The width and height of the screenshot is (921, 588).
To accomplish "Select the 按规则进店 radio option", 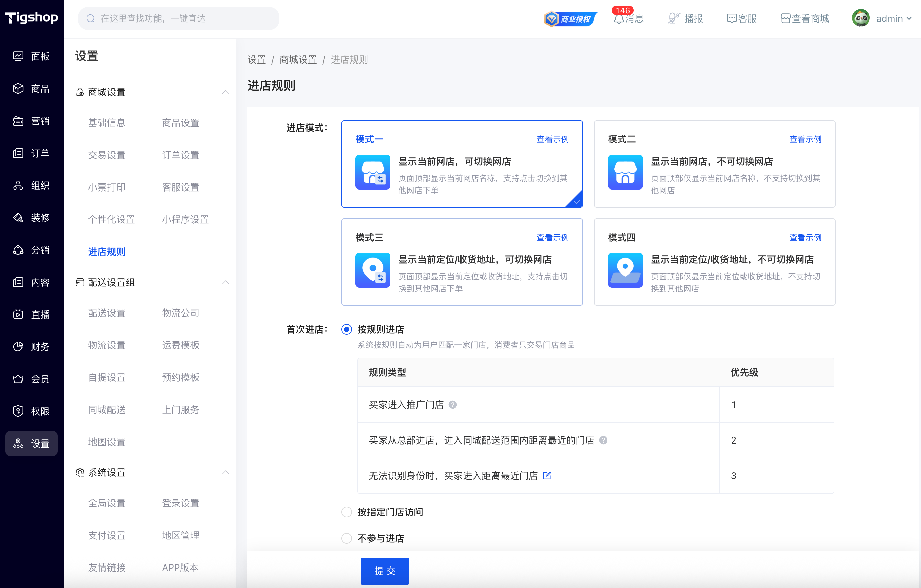I will coord(347,329).
